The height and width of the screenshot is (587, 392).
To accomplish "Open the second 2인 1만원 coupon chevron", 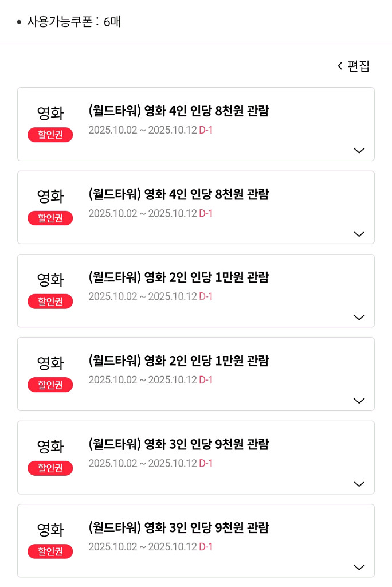I will tap(359, 401).
